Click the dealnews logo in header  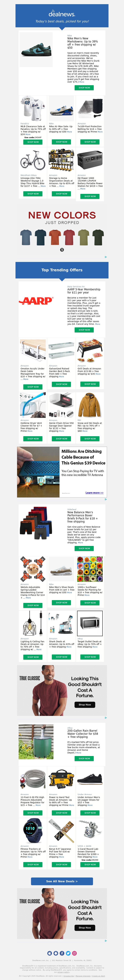coord(62,14)
